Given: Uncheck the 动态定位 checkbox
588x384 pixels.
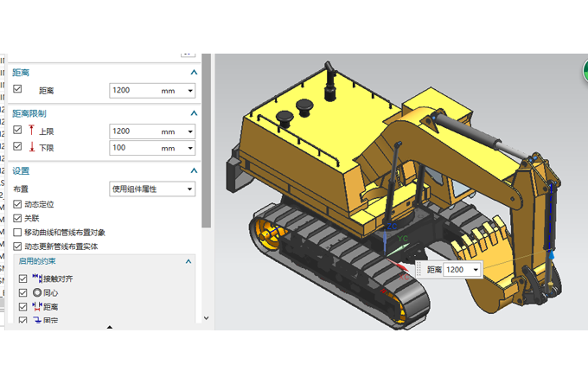Looking at the screenshot, I should [x=18, y=204].
